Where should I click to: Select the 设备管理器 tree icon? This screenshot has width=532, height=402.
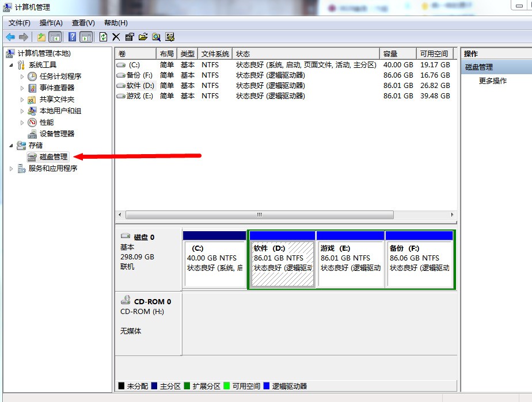(32, 134)
